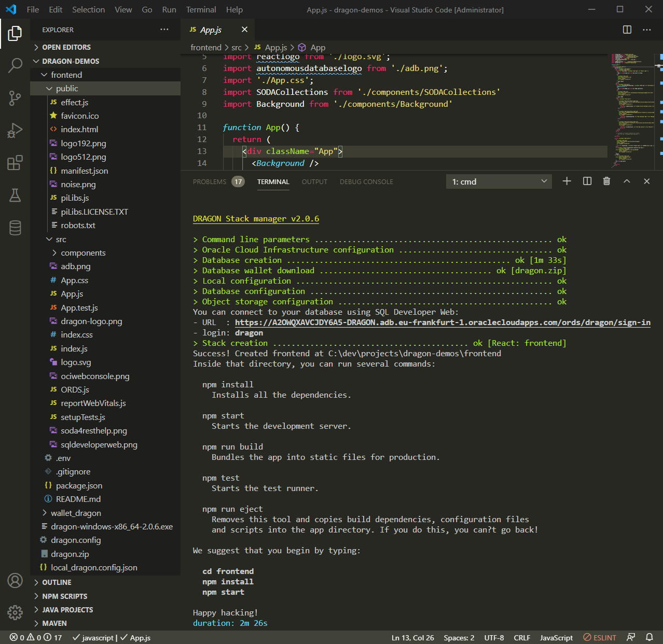
Task: Switch to the OUTPUT tab
Action: coord(314,181)
